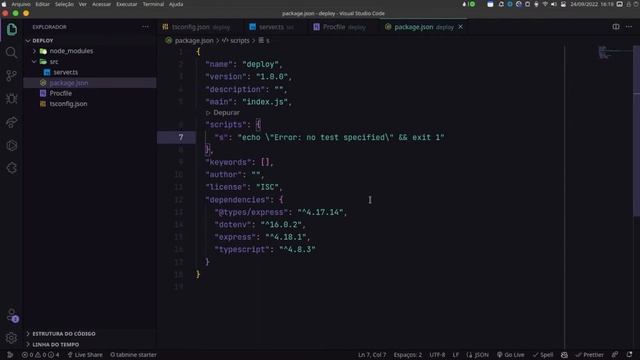Screen dimensions: 640x360
Task: Expand the Linha do Tempo section
Action: click(56, 344)
